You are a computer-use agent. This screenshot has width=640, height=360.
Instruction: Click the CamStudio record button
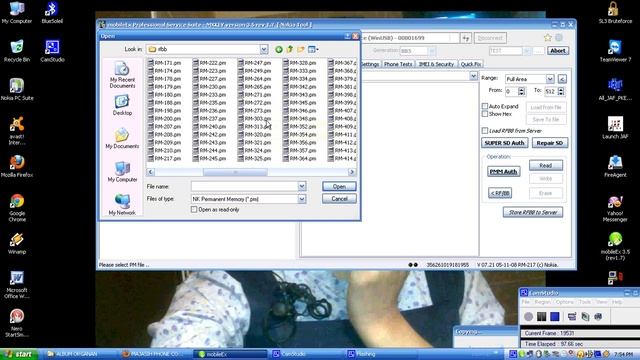(529, 316)
